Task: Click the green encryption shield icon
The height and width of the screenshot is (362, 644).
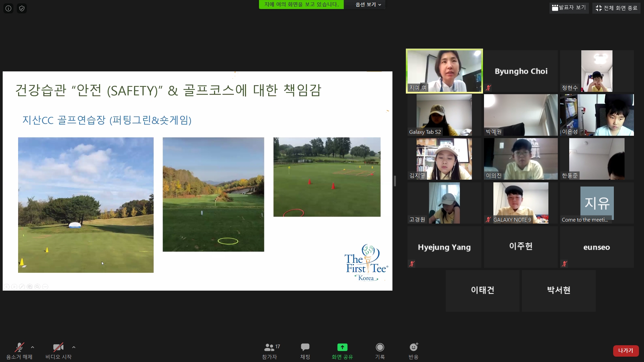Action: (22, 8)
